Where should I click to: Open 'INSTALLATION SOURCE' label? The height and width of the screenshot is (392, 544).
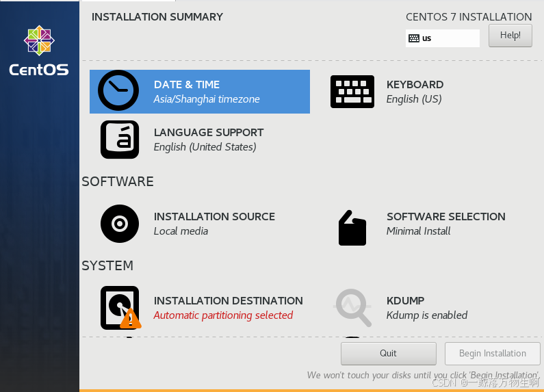tap(214, 216)
